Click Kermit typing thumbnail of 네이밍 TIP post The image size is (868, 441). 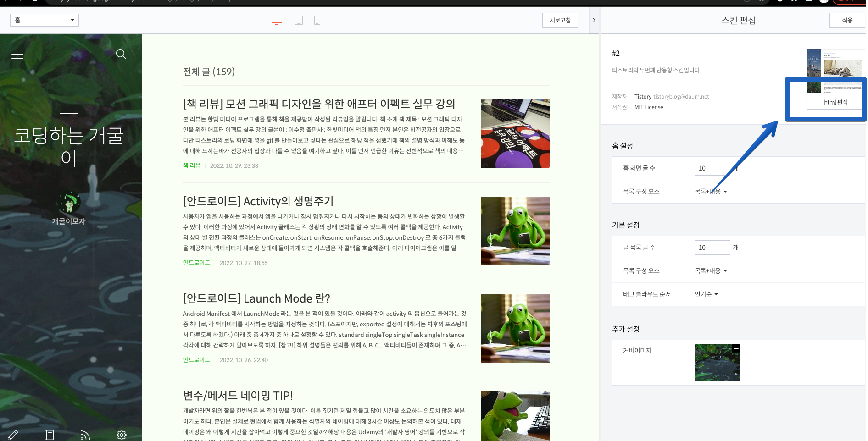[515, 416]
